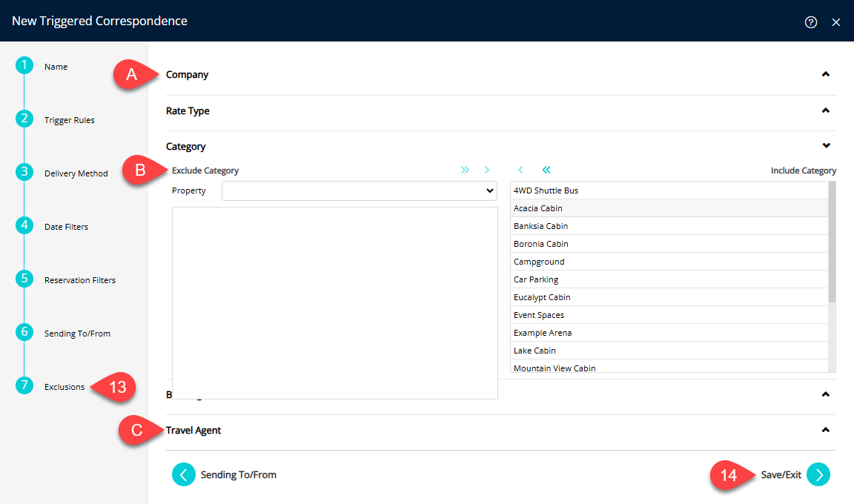Open the Property dropdown
Viewport: 854px width, 504px height.
360,190
